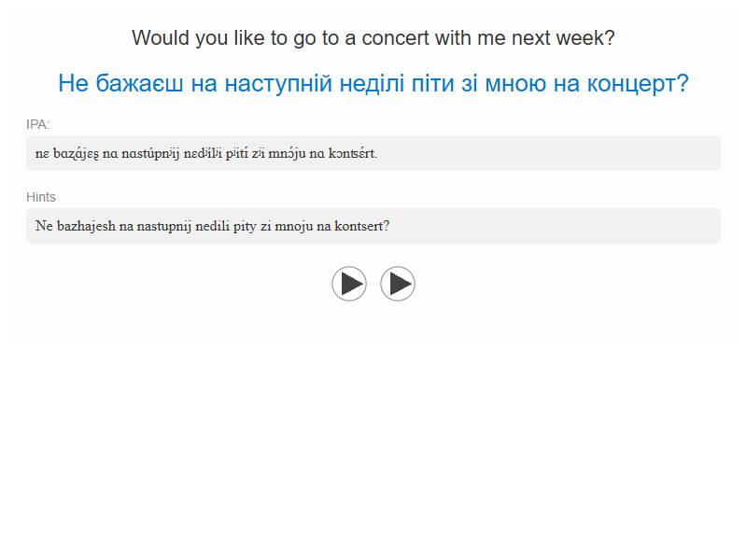Click "bazhajesh" in the Hints box
This screenshot has height=560, width=747.
point(86,226)
